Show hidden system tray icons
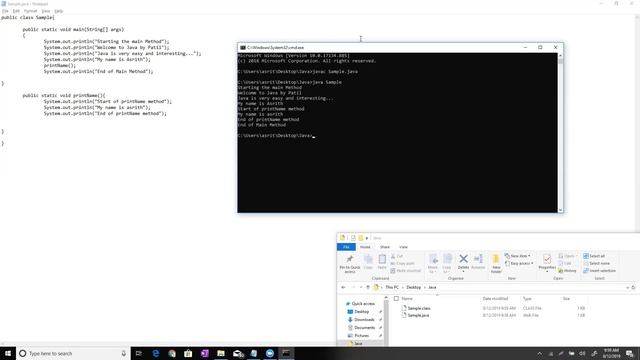This screenshot has height=360, width=640. coord(540,353)
